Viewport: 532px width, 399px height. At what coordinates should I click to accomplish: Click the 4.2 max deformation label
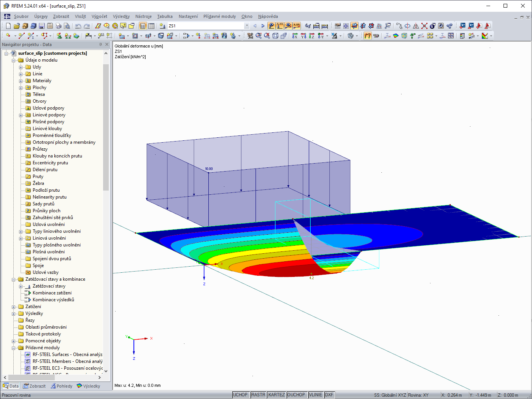point(311,278)
